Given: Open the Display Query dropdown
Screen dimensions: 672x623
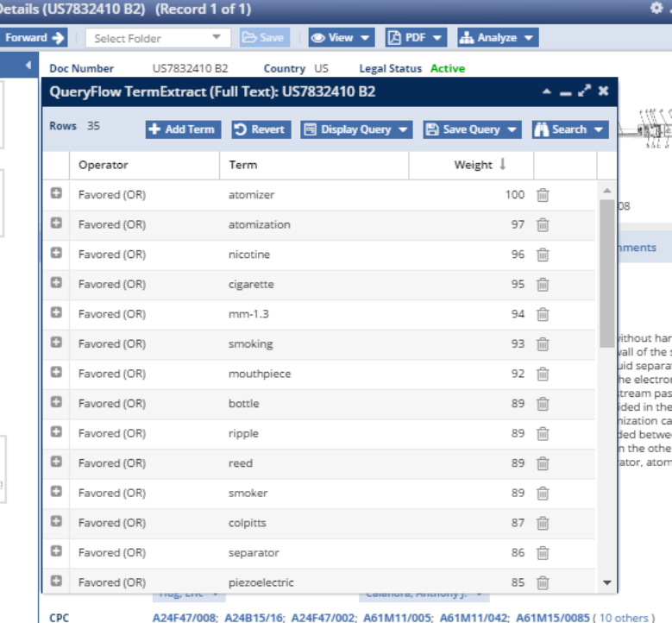Looking at the screenshot, I should coord(356,129).
